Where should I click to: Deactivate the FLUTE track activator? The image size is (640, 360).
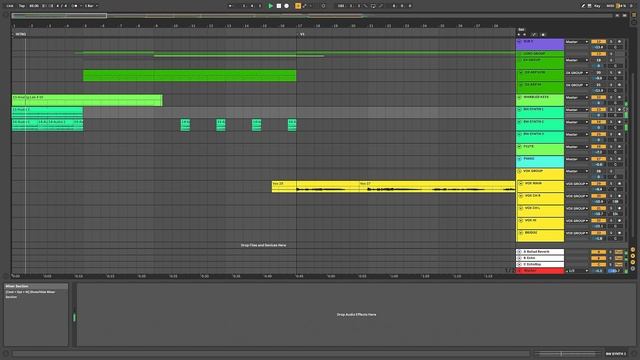click(598, 146)
